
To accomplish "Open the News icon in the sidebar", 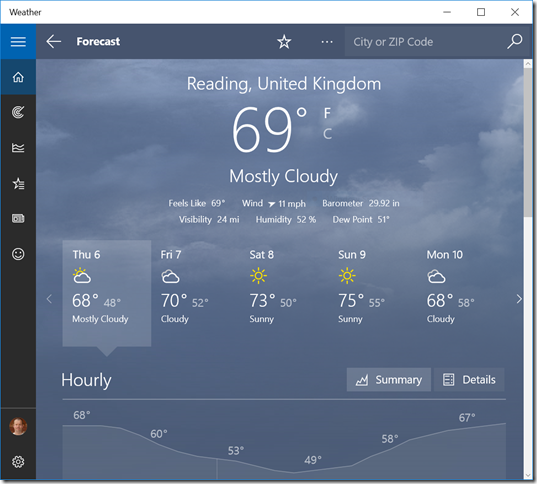I will pos(18,219).
